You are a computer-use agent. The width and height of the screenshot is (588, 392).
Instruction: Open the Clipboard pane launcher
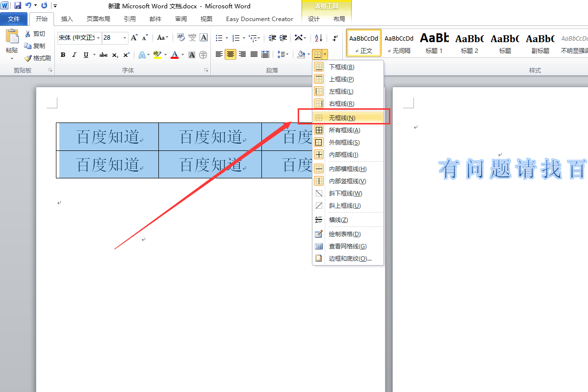[x=50, y=70]
